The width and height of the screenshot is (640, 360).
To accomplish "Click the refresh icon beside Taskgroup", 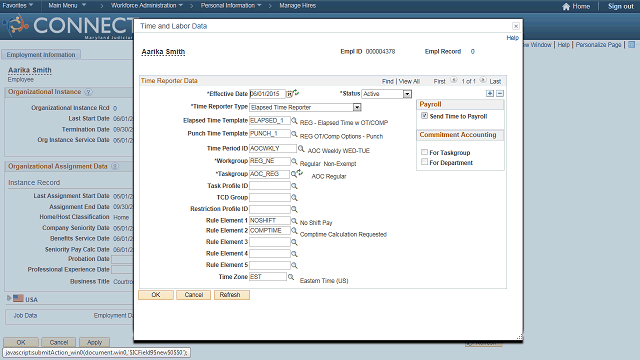I will [x=300, y=173].
